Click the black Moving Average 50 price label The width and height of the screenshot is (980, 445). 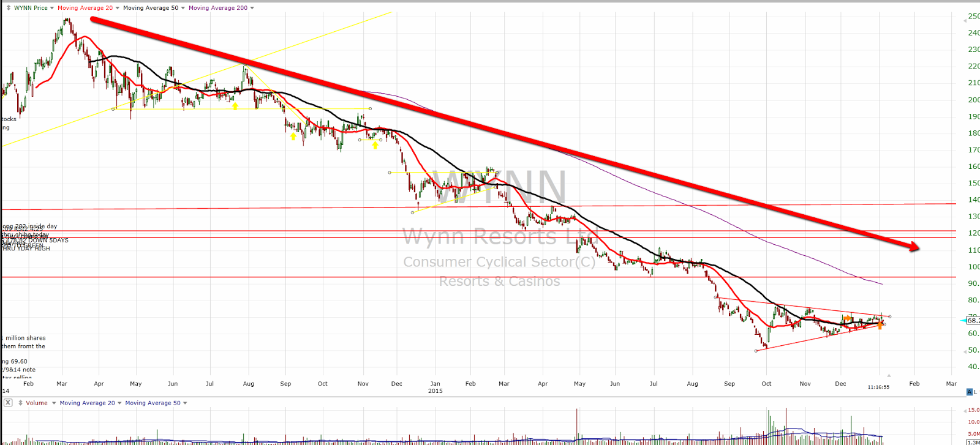[x=151, y=8]
